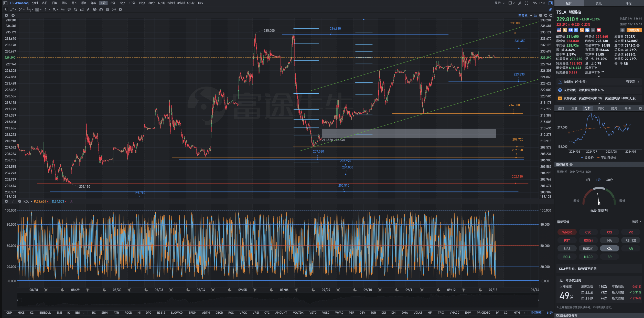Enter fullscreen chart mode

[x=527, y=3]
